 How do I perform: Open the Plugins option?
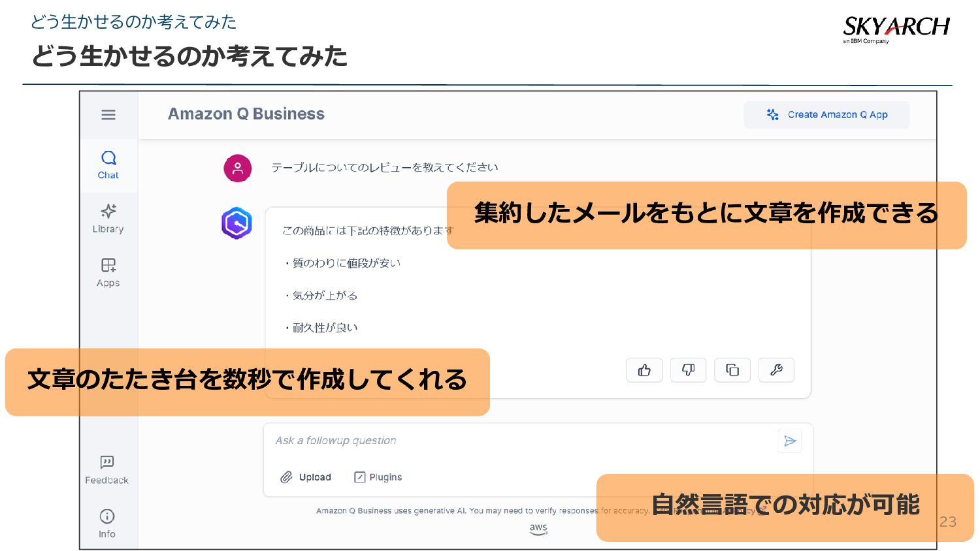[378, 477]
